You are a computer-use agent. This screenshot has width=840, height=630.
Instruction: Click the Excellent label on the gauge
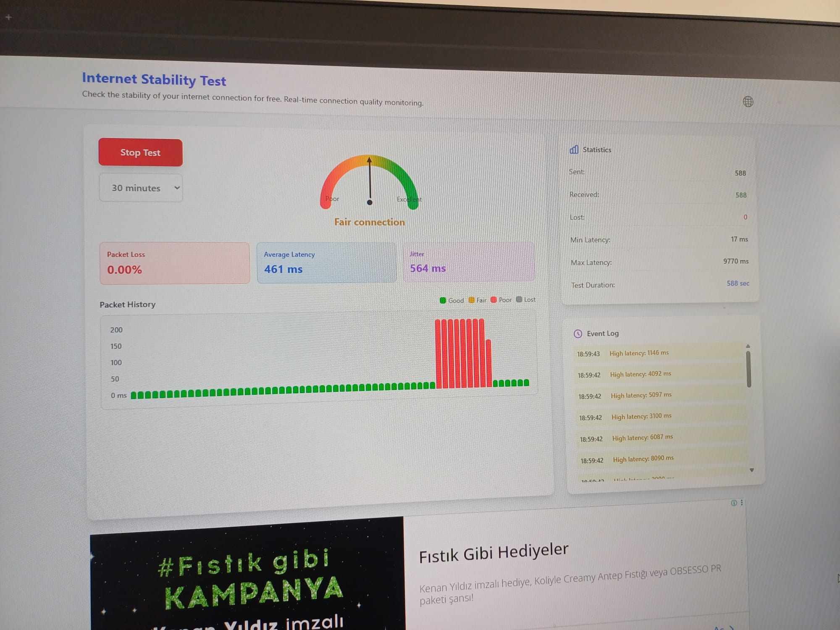(409, 199)
